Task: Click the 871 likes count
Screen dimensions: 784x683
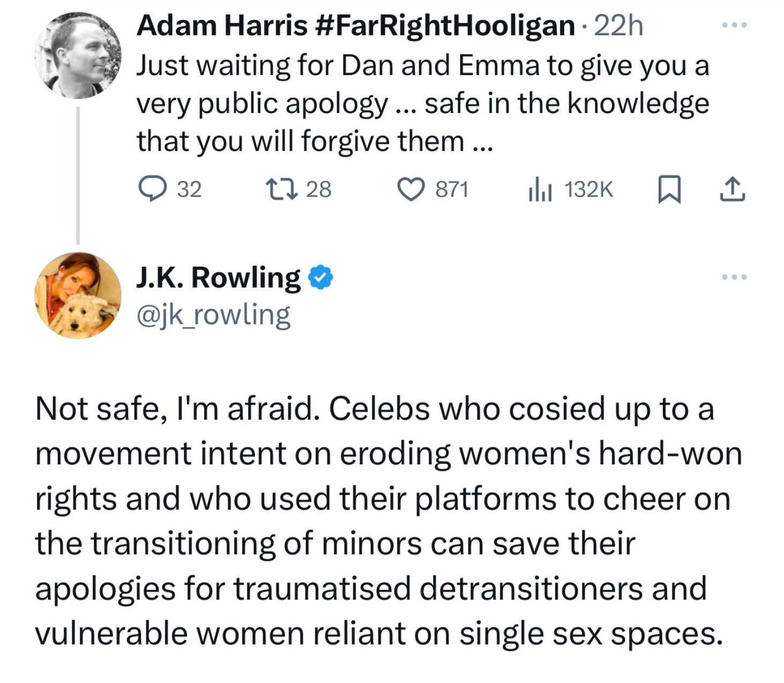Action: point(452,190)
